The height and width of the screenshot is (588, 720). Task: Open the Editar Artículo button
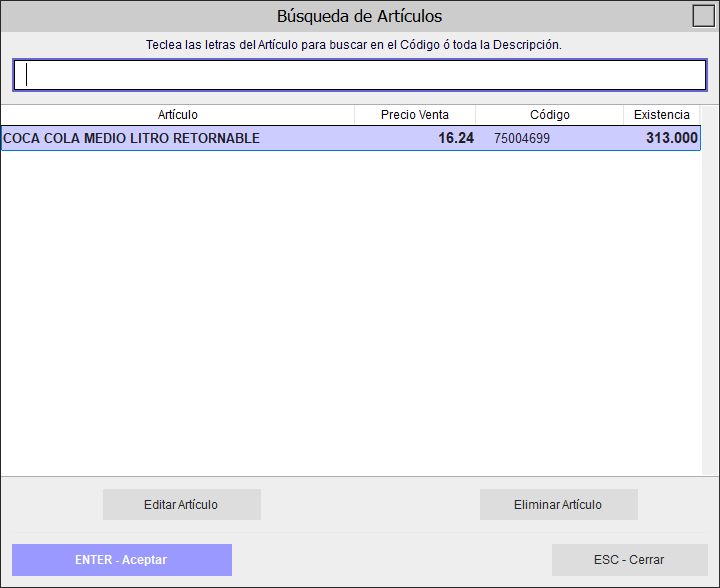(182, 504)
